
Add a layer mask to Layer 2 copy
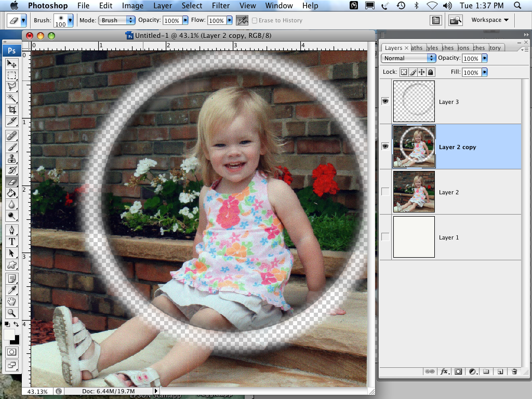(458, 372)
